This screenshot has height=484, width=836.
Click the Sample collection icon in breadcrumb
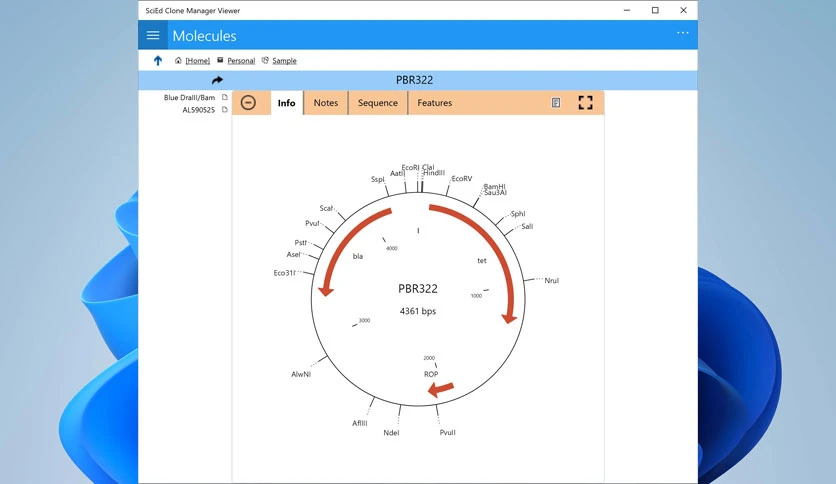coord(265,60)
